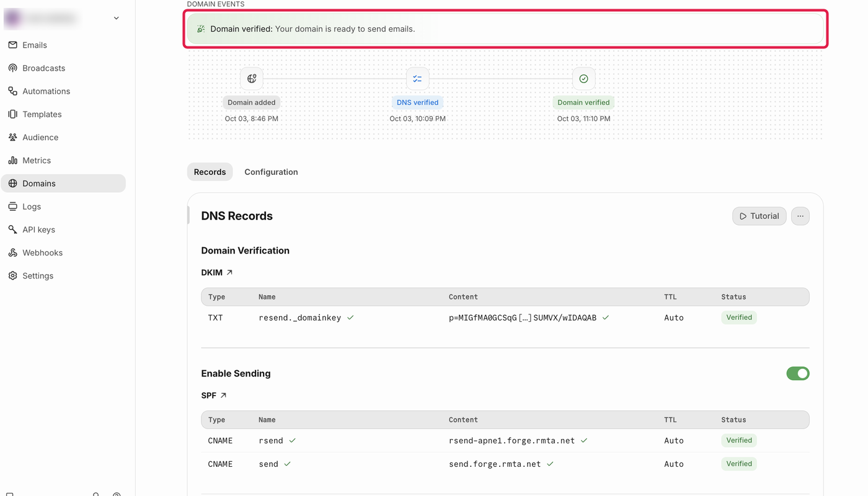Toggle the Enable Sending switch
The width and height of the screenshot is (868, 496).
[798, 373]
